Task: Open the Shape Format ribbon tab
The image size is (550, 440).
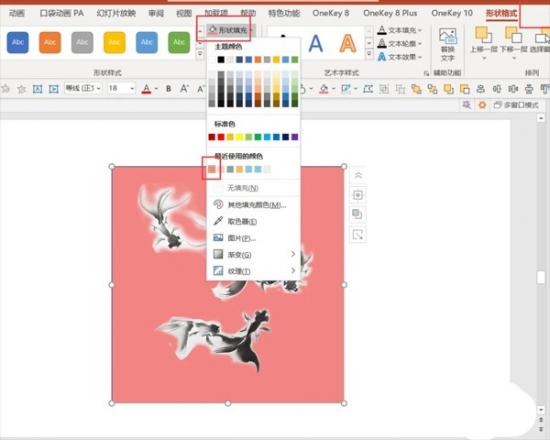Action: pos(501,13)
